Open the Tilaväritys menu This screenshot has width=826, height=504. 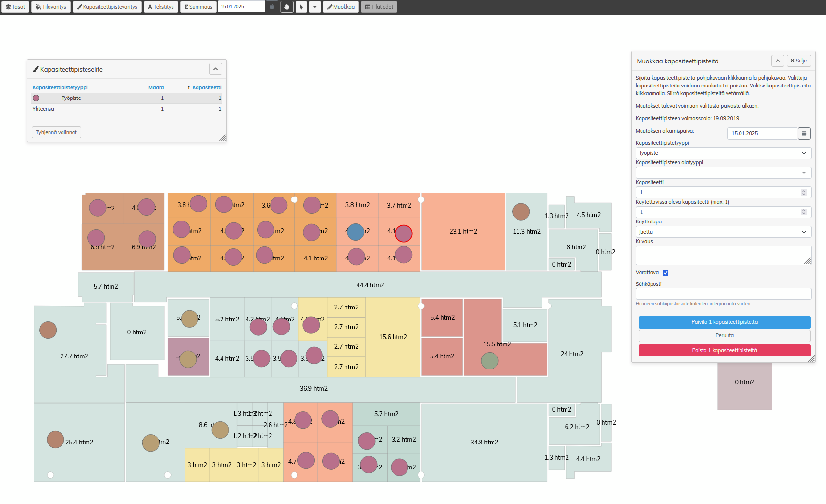pyautogui.click(x=51, y=7)
